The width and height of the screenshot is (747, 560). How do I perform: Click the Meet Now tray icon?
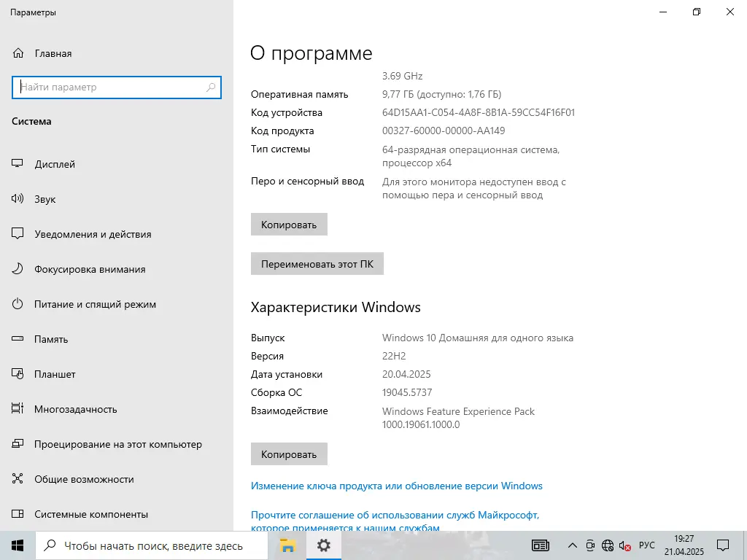[590, 545]
